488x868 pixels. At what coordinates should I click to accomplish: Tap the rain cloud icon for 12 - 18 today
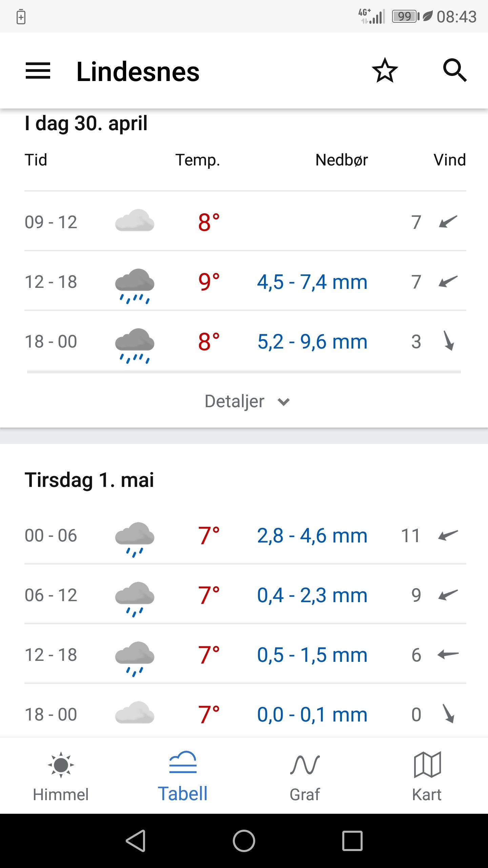pos(135,285)
